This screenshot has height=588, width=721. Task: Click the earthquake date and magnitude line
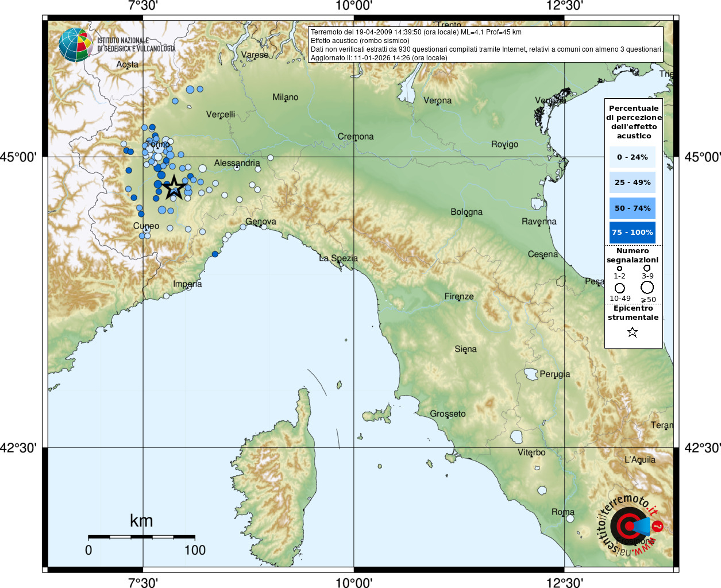tap(416, 32)
